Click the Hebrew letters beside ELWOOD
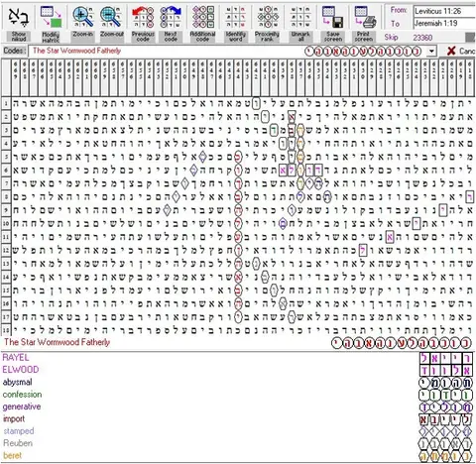Image resolution: width=476 pixels, height=464 pixels. click(446, 371)
